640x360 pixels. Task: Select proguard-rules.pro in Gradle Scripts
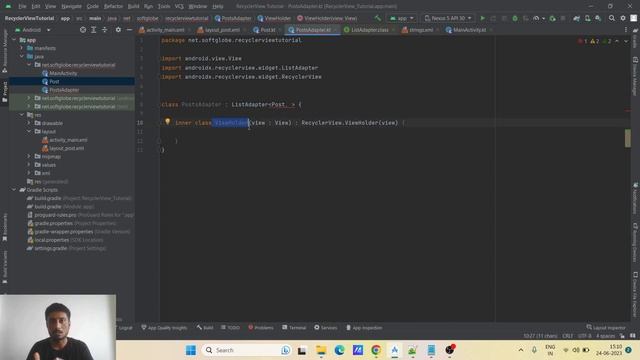pos(55,215)
